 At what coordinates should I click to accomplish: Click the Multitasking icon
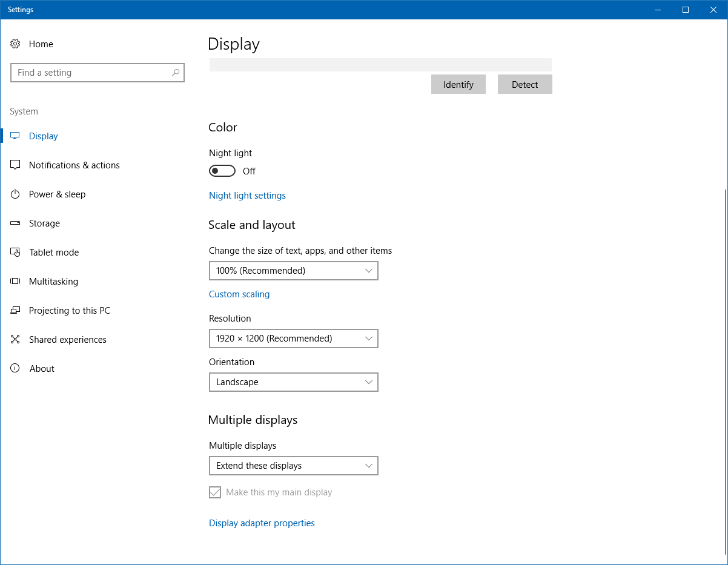16,282
